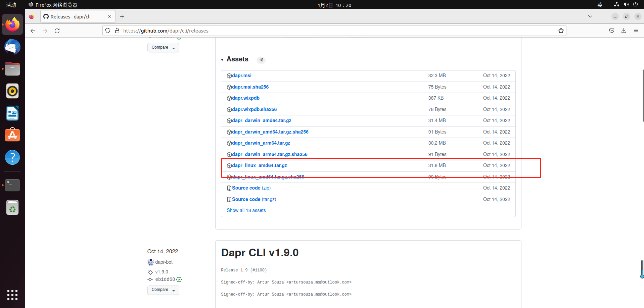Open the 活动 Activities overview
This screenshot has height=308, width=644.
(x=11, y=5)
